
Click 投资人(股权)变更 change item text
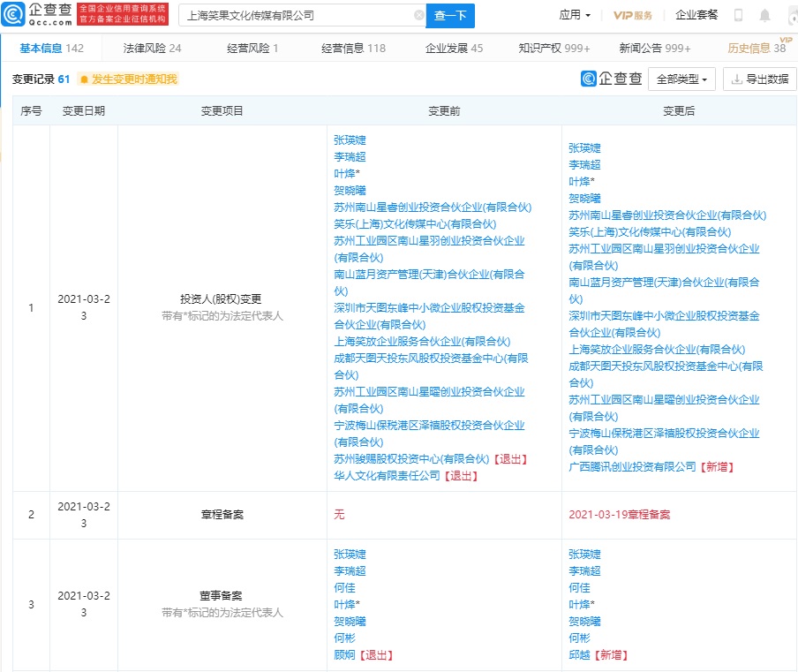click(221, 299)
